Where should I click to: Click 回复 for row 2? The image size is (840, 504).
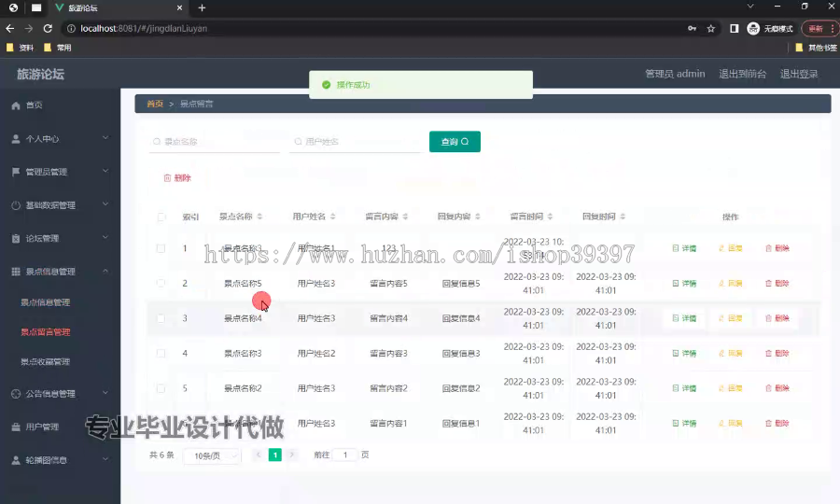coord(730,284)
